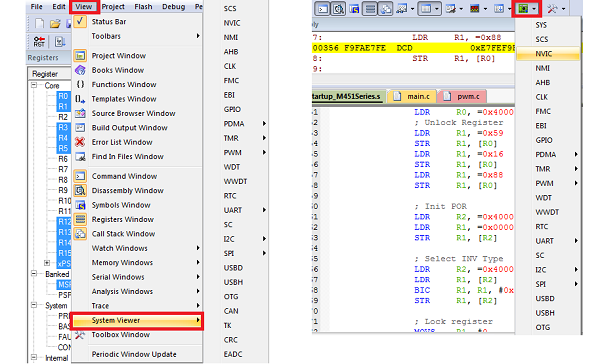Click the insert breakpoint file icon beside RST

[59, 41]
